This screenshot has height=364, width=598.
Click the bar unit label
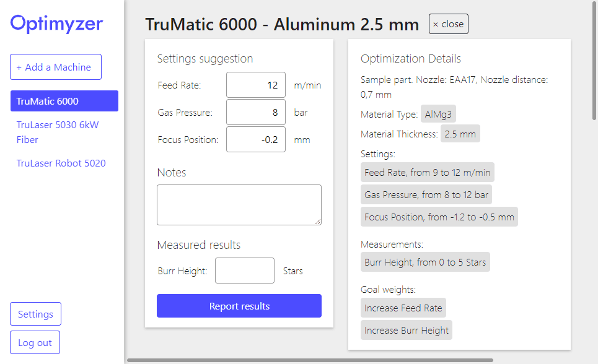(301, 113)
